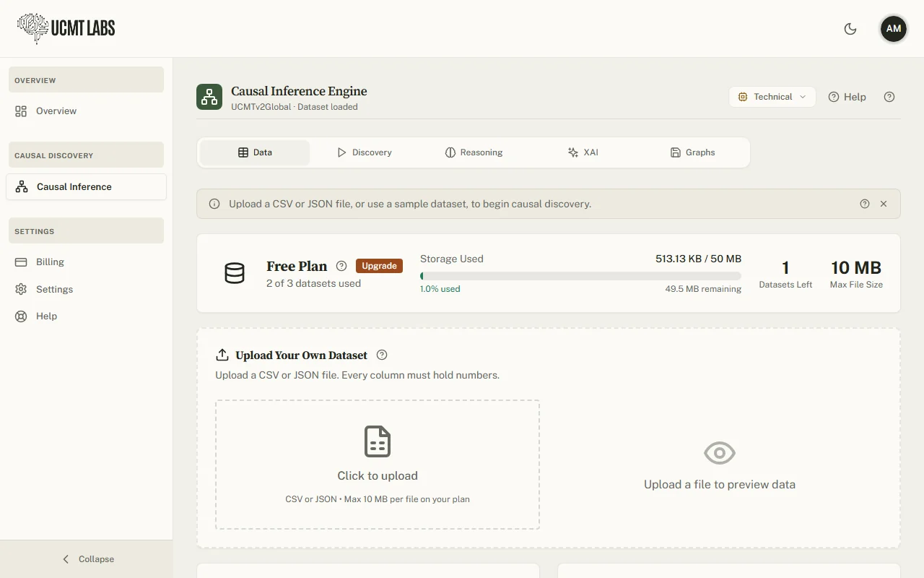
Task: Click the help icon next to Free Plan
Action: pyautogui.click(x=341, y=266)
